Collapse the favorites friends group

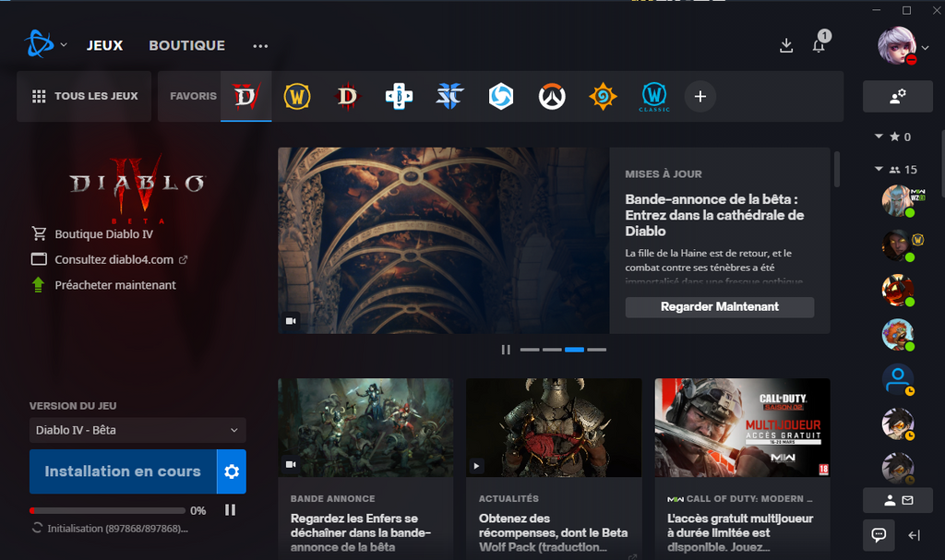pos(879,137)
